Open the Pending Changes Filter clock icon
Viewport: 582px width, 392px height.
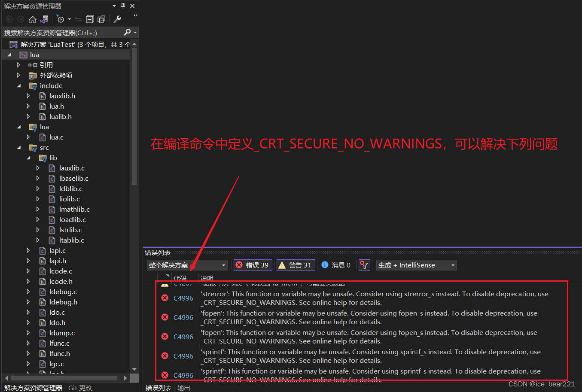[x=61, y=19]
